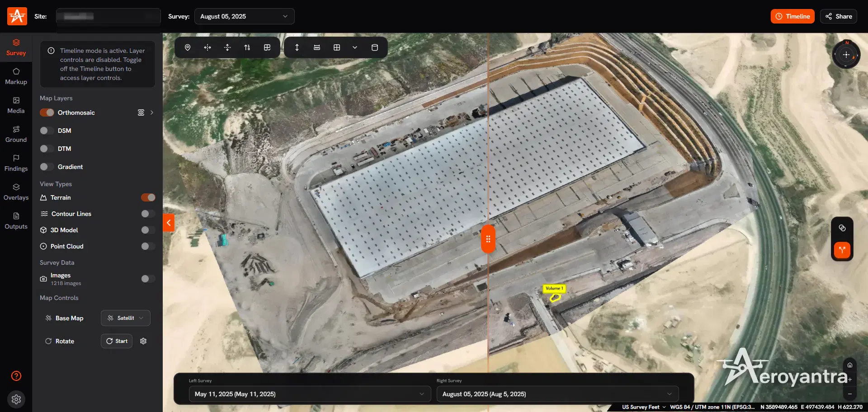This screenshot has width=868, height=412.
Task: Expand the measurement tools chevron
Action: (x=355, y=47)
